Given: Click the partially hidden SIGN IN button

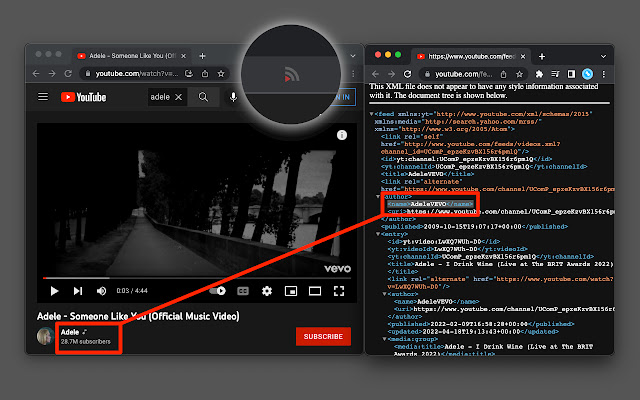Looking at the screenshot, I should [x=343, y=97].
